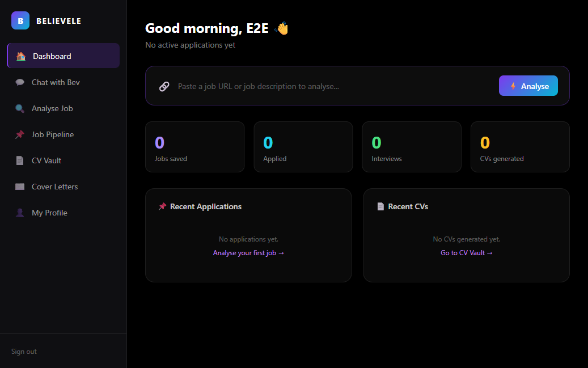Click the link icon in the analyse bar
The image size is (588, 368).
(x=164, y=86)
